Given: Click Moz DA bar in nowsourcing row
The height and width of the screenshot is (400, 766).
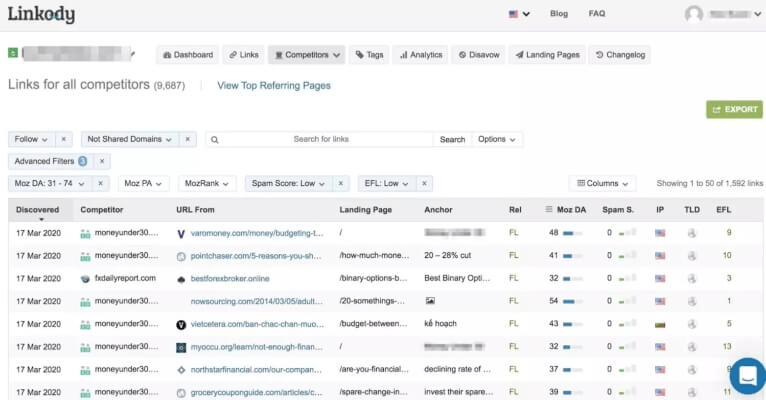Looking at the screenshot, I should [572, 302].
